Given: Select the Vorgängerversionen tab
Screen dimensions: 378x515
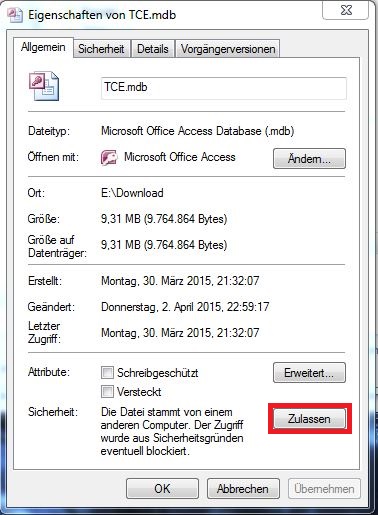Looking at the screenshot, I should point(228,49).
